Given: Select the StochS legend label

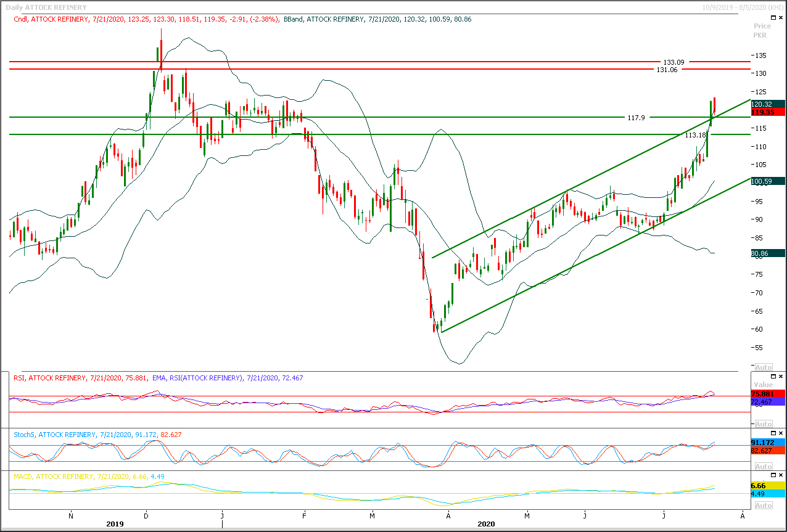Looking at the screenshot, I should tap(97, 435).
